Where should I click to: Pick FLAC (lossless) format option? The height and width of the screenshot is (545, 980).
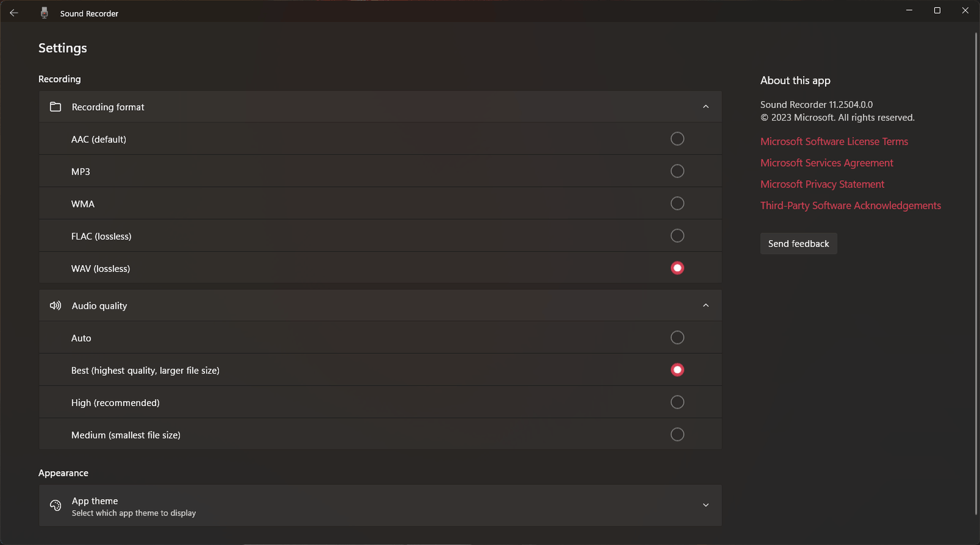677,236
